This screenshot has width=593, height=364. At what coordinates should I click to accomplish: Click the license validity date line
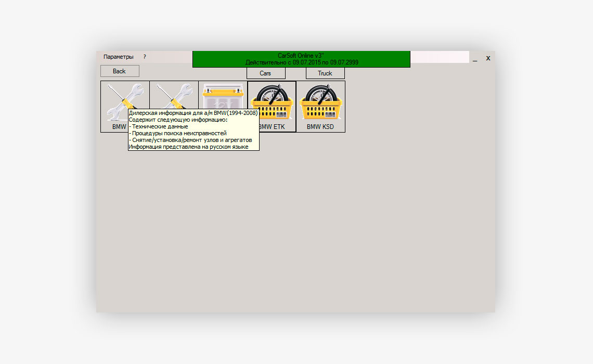302,62
